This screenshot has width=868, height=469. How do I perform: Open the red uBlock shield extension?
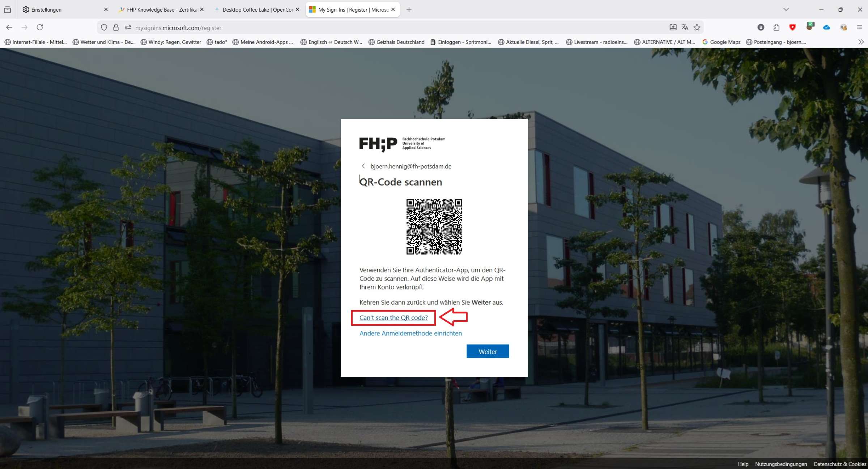point(792,28)
